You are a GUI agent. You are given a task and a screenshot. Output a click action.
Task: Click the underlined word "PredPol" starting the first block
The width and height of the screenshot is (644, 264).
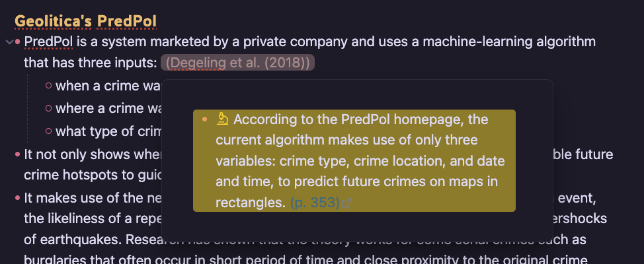pyautogui.click(x=48, y=43)
